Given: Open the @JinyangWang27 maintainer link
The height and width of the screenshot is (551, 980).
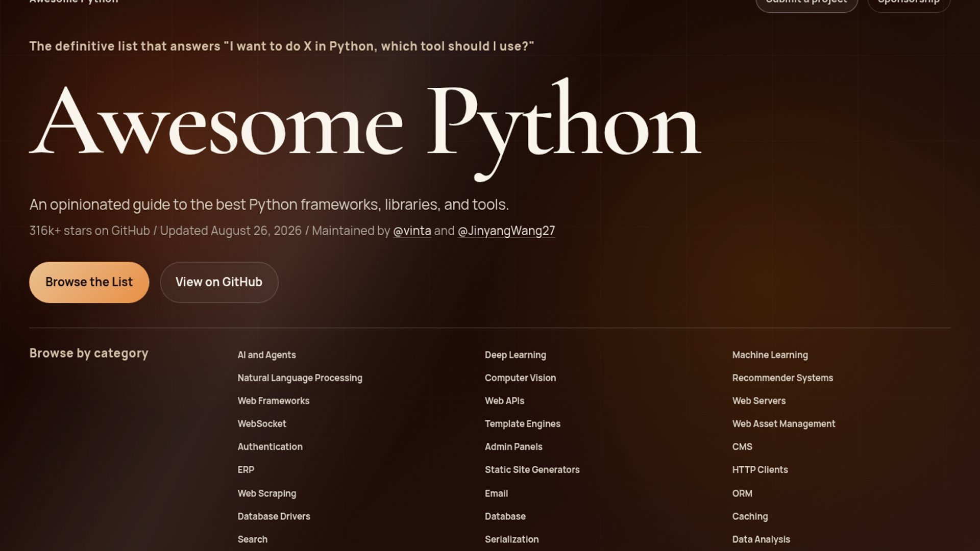Looking at the screenshot, I should 506,231.
